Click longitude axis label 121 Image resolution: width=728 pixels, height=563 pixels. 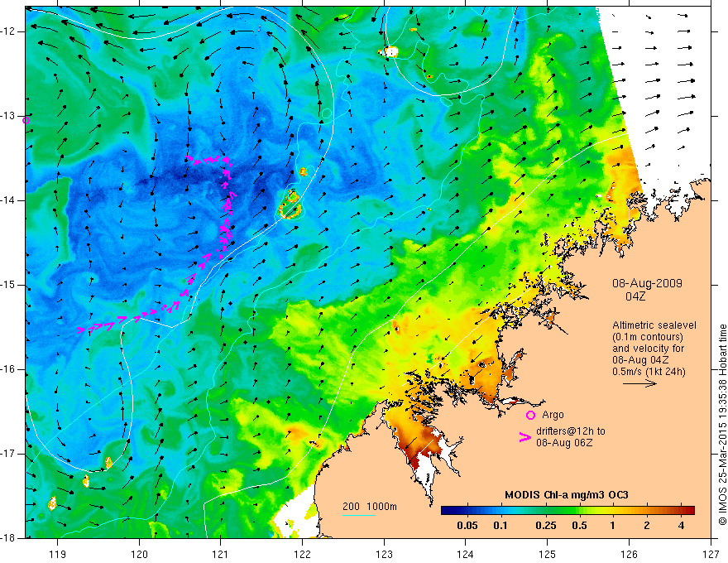tap(221, 554)
